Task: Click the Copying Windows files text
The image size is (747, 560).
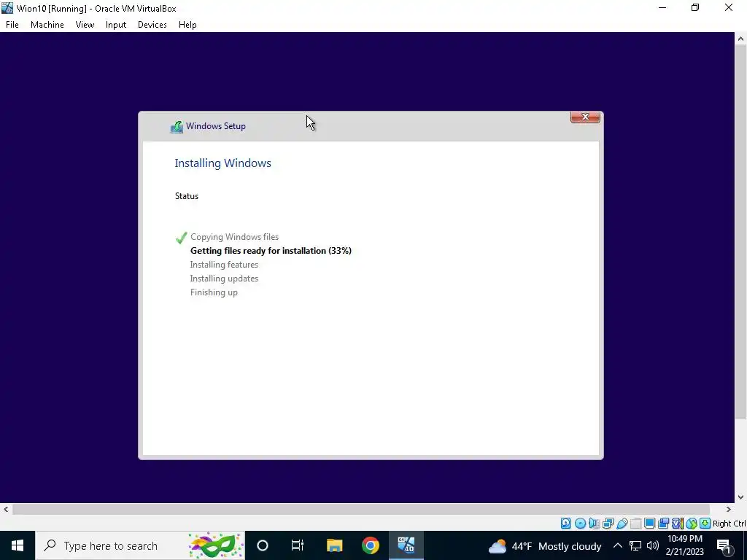Action: 234,237
